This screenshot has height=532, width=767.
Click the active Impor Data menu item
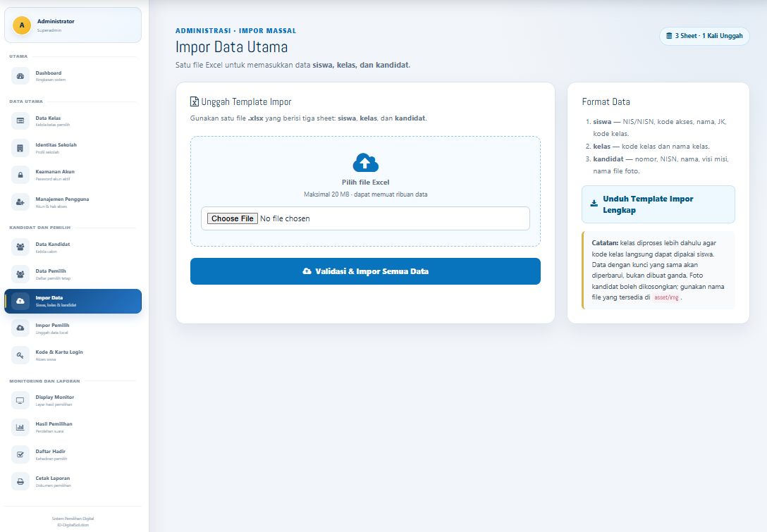point(73,301)
